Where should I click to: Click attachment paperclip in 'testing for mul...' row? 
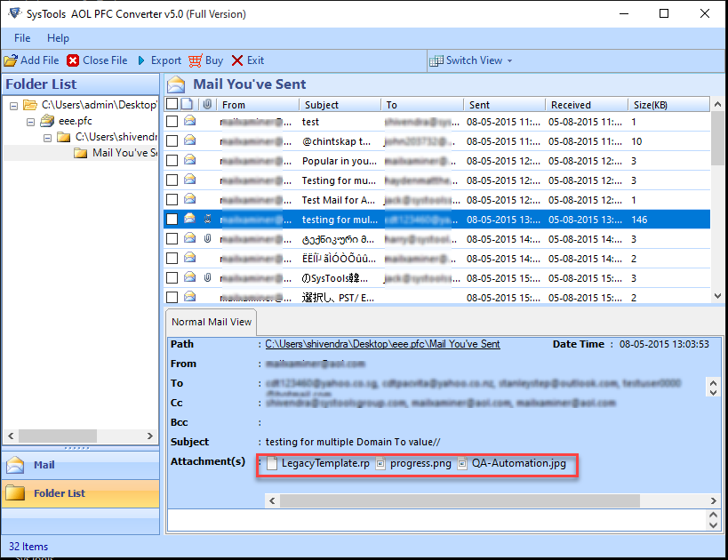(207, 219)
